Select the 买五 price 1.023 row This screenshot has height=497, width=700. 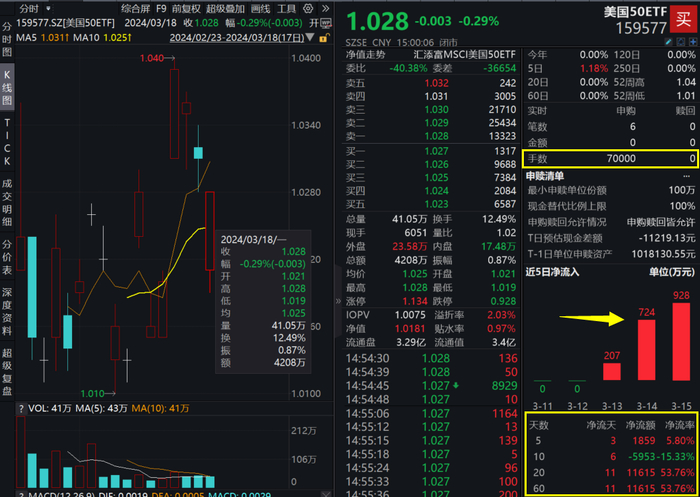click(431, 204)
